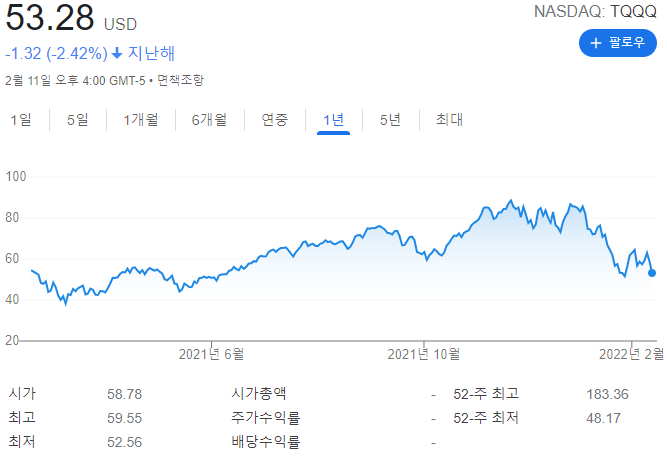
Task: Select the active 1년 tab
Action: (333, 120)
